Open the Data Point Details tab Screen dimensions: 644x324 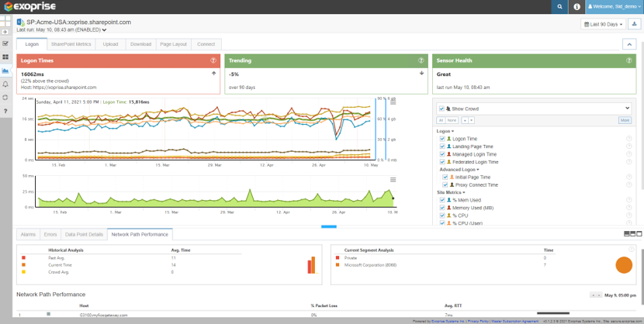click(84, 235)
